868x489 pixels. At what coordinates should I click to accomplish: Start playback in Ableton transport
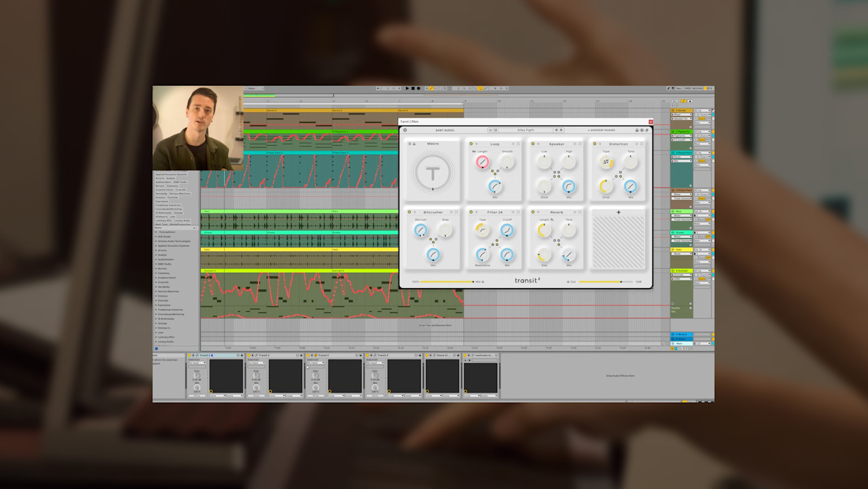coord(407,89)
